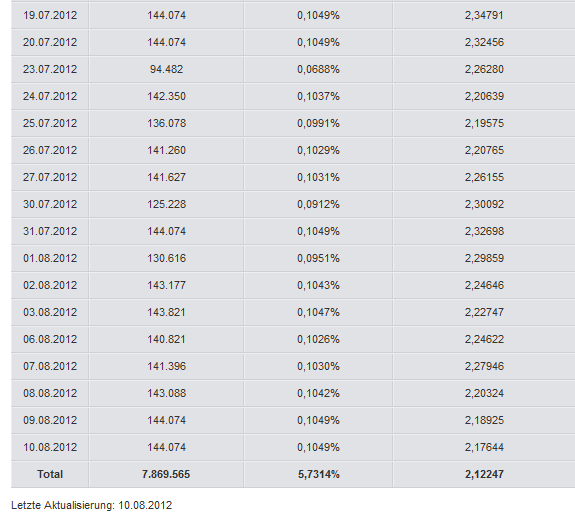The width and height of the screenshot is (575, 515).
Task: Click the 01.08.2012 date cell
Action: pyautogui.click(x=50, y=258)
